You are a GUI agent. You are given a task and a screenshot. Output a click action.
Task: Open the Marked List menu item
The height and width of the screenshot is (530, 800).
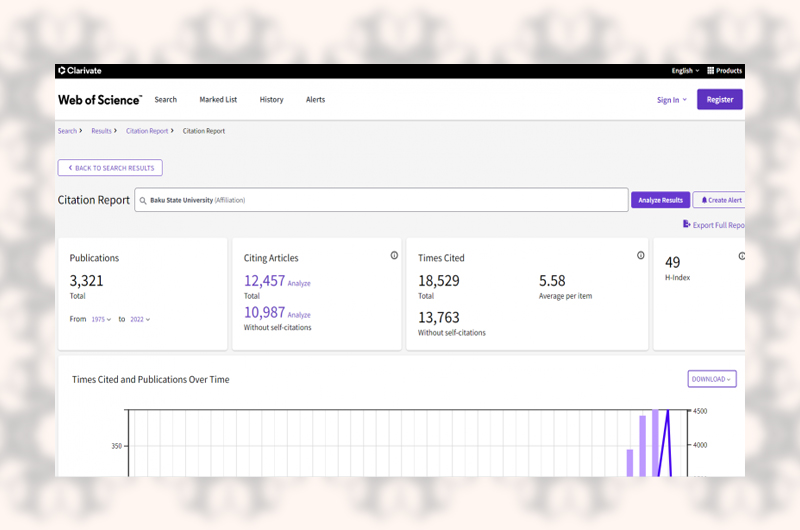point(218,99)
